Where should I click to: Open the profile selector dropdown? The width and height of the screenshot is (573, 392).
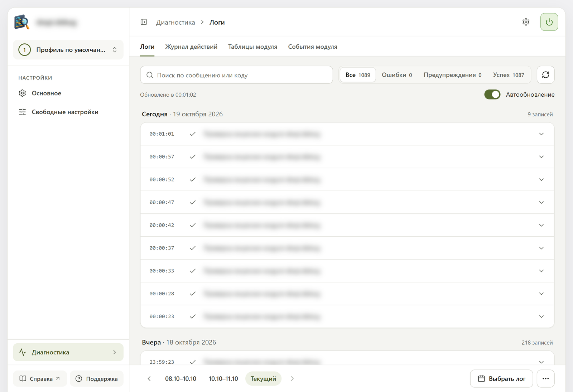68,50
